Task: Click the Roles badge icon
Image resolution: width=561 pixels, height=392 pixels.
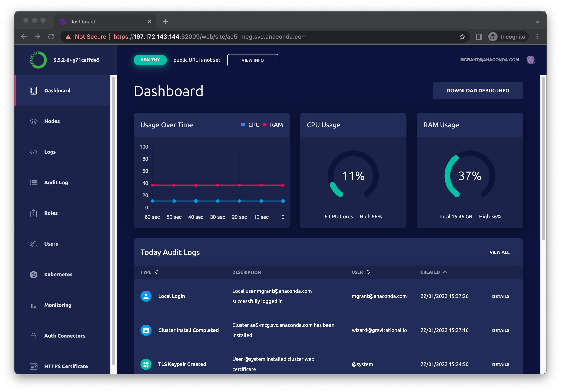Action: [33, 213]
